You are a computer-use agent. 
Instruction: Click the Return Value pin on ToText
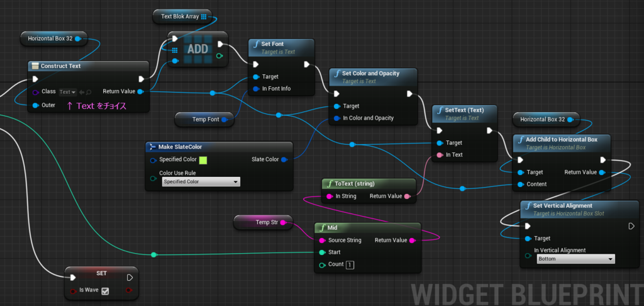407,196
